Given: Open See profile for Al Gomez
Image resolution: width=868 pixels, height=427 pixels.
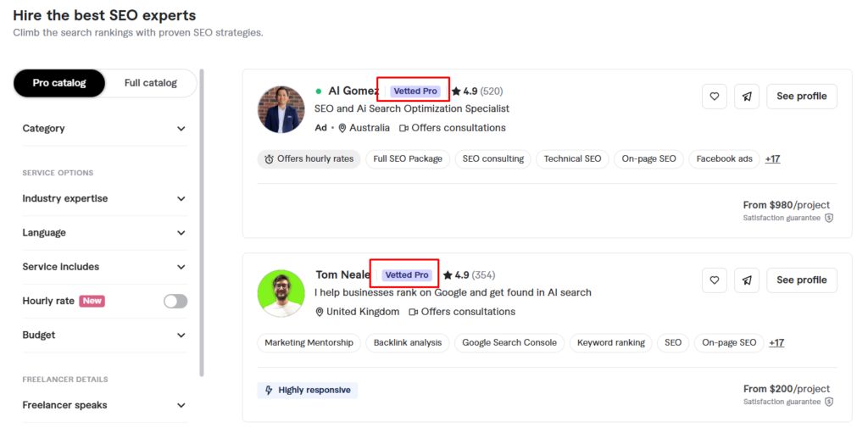Looking at the screenshot, I should (802, 97).
